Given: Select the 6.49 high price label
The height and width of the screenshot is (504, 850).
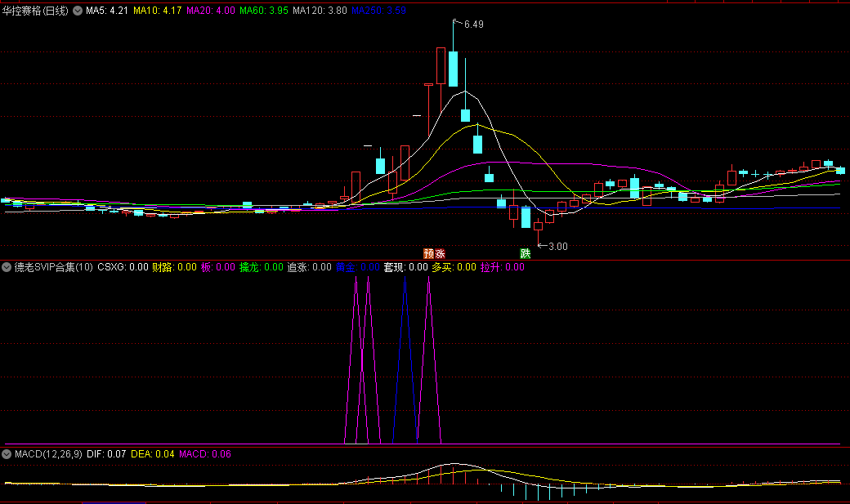Looking at the screenshot, I should pos(473,25).
